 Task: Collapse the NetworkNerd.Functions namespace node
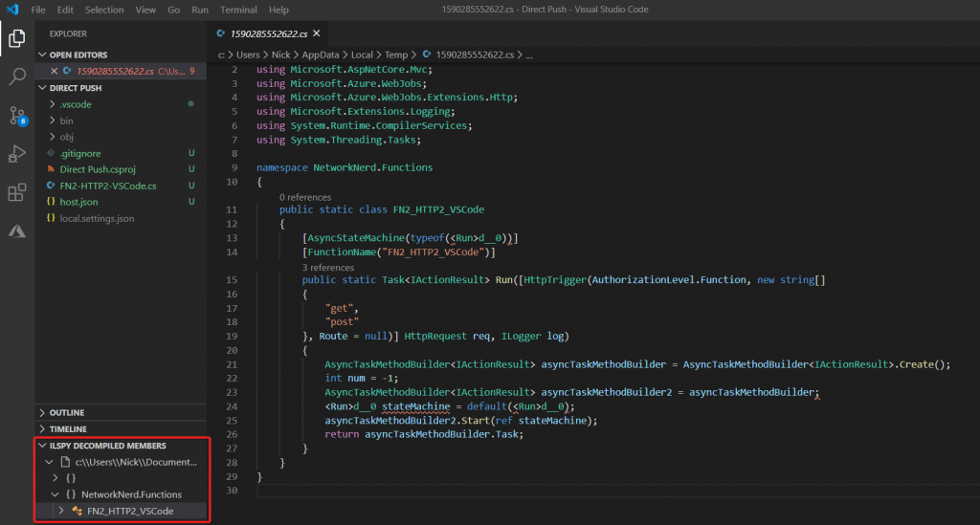pyautogui.click(x=56, y=494)
